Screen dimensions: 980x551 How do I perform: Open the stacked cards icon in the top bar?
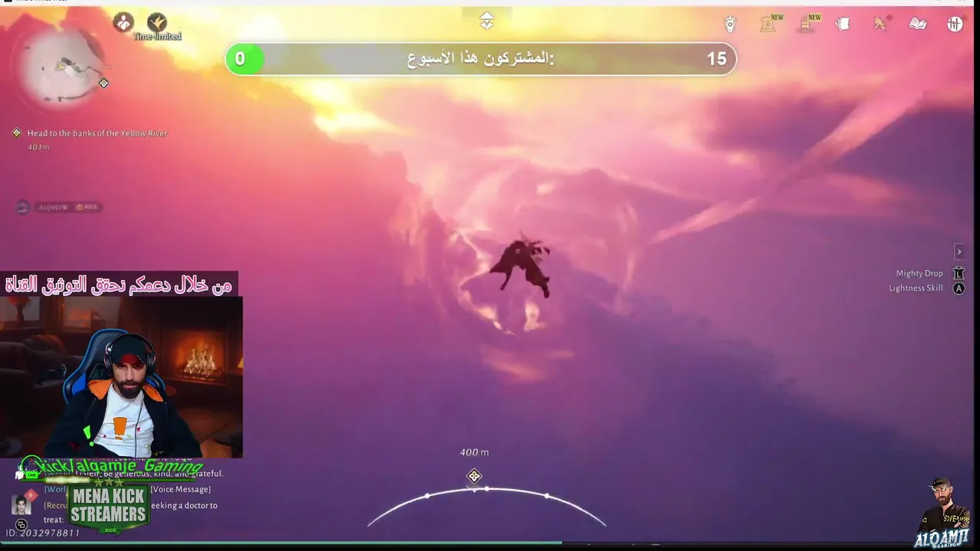pyautogui.click(x=843, y=24)
